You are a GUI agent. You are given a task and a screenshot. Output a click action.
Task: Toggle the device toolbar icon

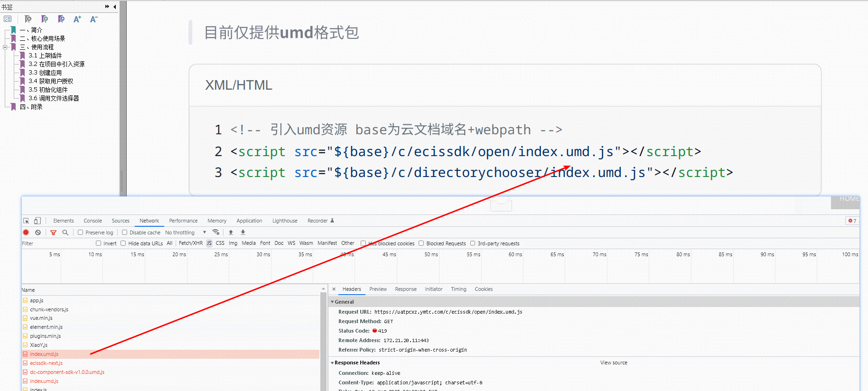[x=37, y=221]
